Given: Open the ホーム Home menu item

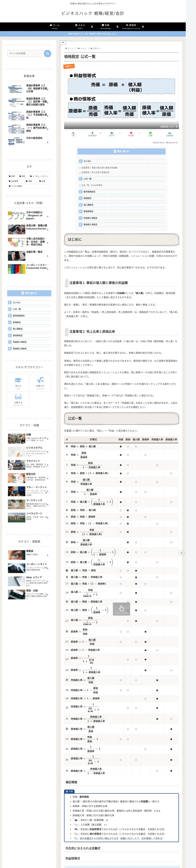Looking at the screenshot, I should point(55,27).
